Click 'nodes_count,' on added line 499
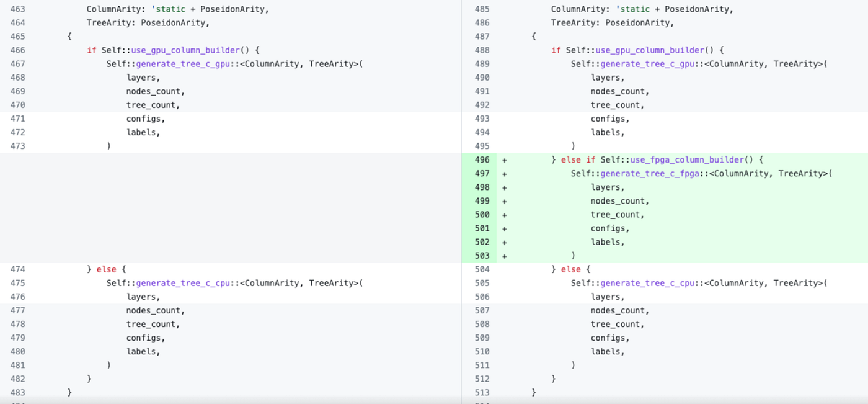 pyautogui.click(x=620, y=201)
